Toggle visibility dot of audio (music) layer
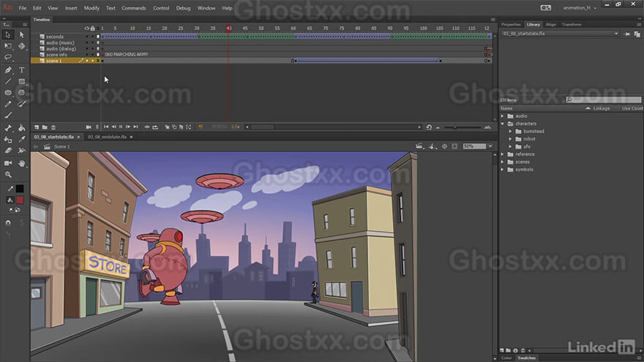Viewport: 644px width, 362px height. 86,42
